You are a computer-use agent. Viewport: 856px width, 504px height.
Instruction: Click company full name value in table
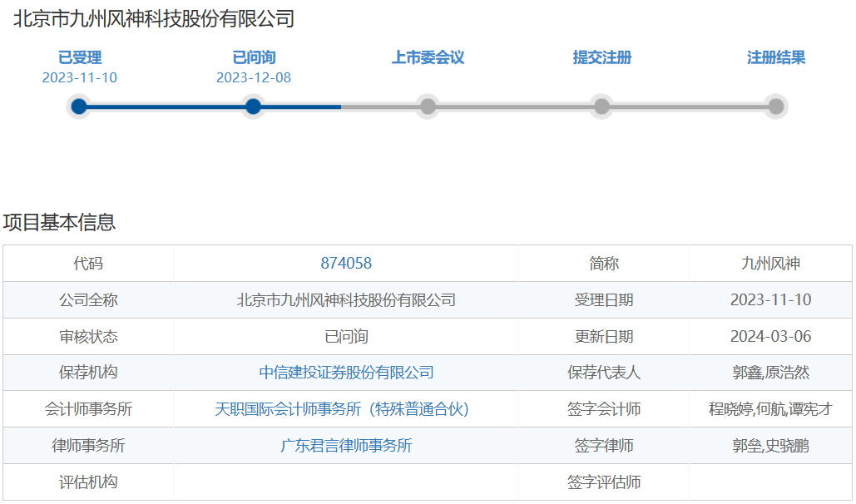pos(346,299)
